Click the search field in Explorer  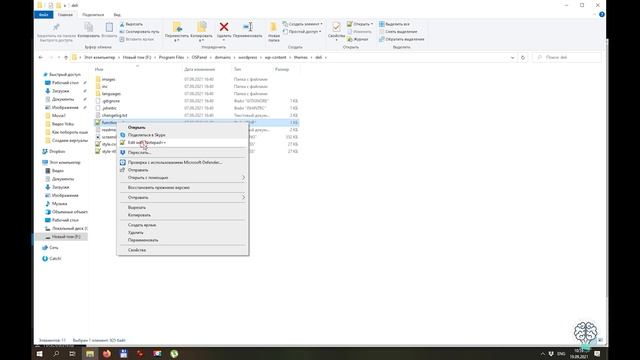click(x=567, y=58)
